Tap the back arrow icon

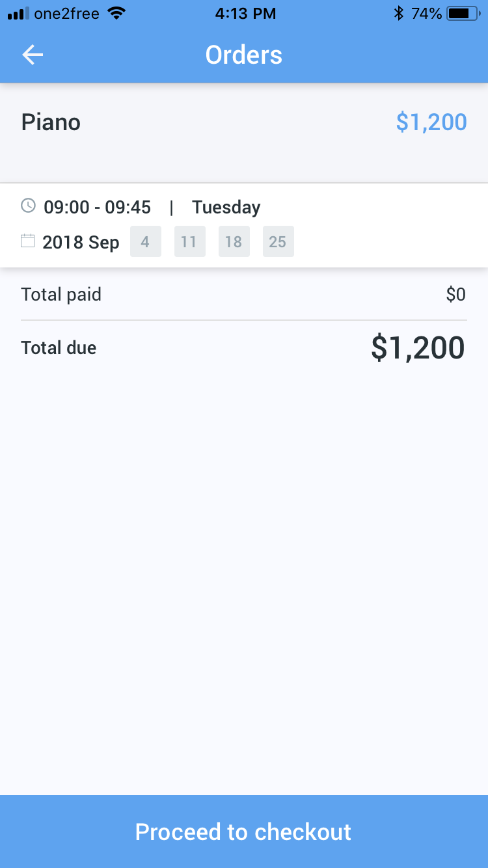pyautogui.click(x=33, y=55)
